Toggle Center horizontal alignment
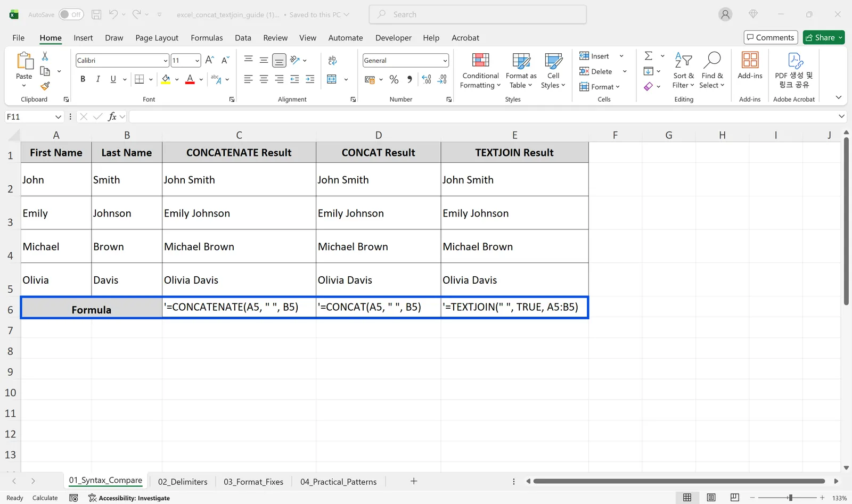The width and height of the screenshot is (852, 504). click(264, 79)
